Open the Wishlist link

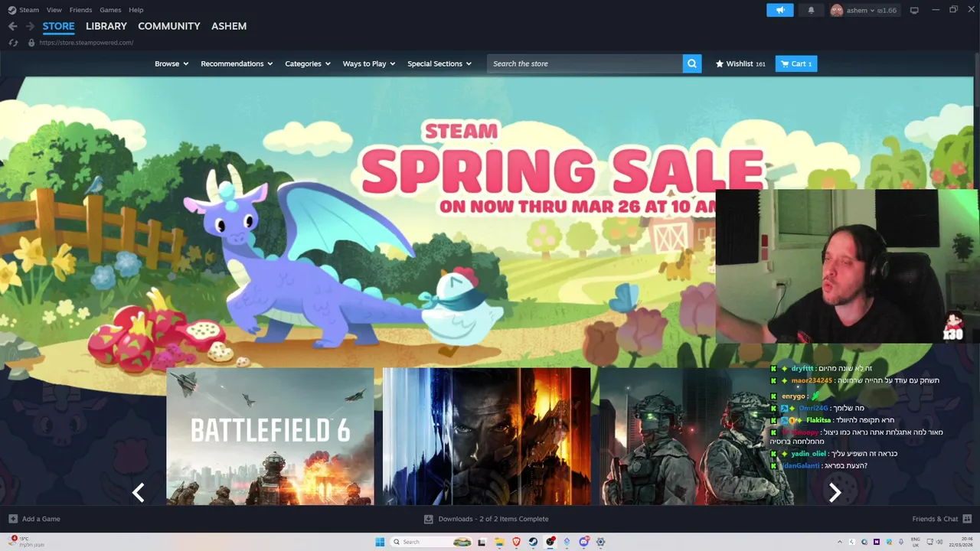[x=740, y=64]
